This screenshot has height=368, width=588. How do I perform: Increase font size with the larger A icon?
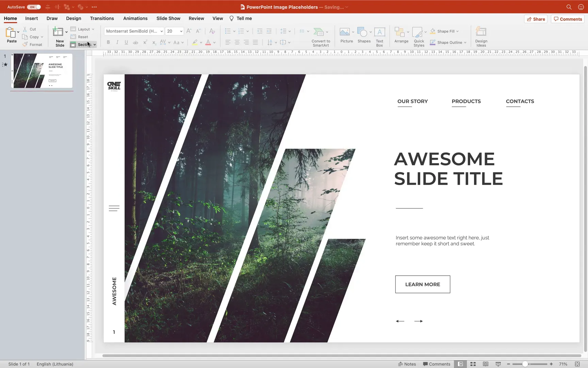[189, 31]
